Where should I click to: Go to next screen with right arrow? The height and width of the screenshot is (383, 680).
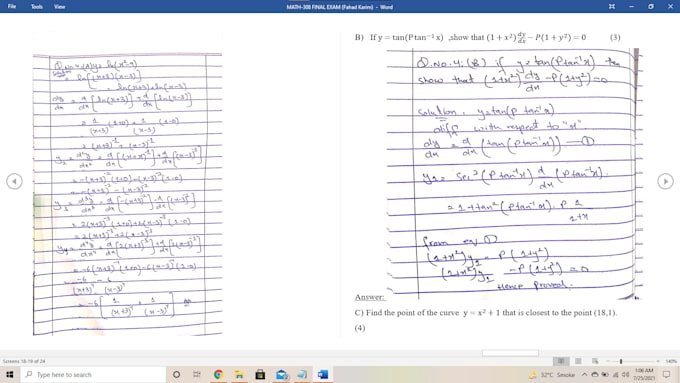pyautogui.click(x=665, y=181)
